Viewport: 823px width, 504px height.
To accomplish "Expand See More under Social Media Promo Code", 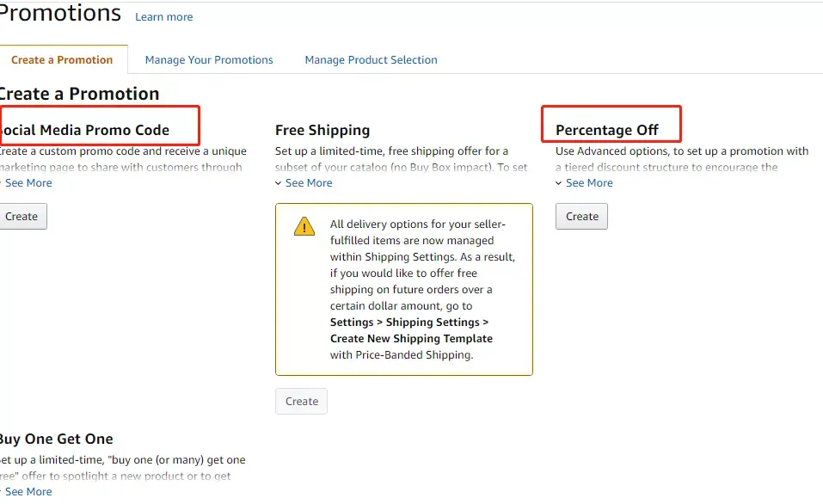I will [x=28, y=182].
